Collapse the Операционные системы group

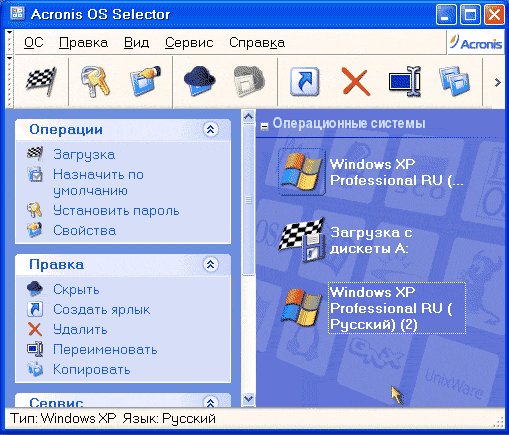264,126
